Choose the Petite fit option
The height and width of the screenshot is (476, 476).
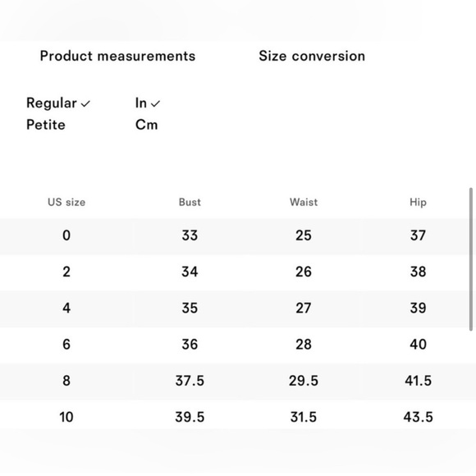46,125
